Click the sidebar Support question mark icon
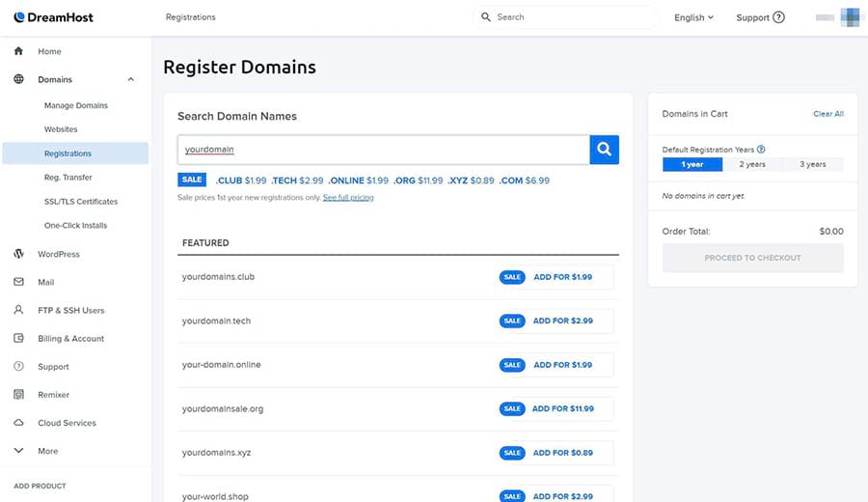The height and width of the screenshot is (502, 868). (x=18, y=366)
